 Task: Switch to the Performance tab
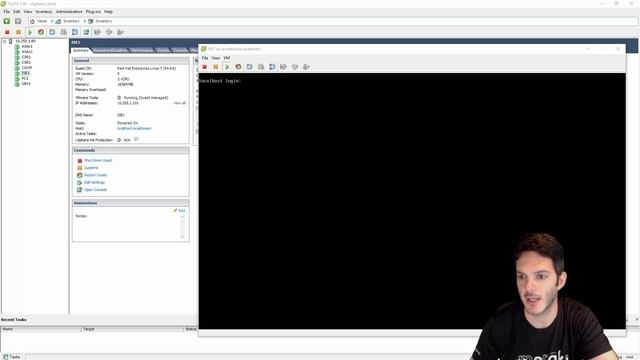[142, 50]
